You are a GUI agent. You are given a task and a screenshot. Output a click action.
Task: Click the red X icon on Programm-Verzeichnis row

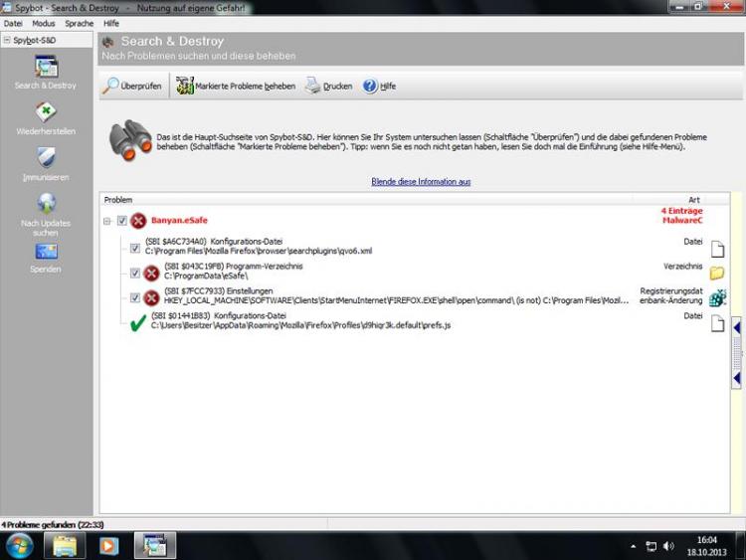(x=151, y=274)
